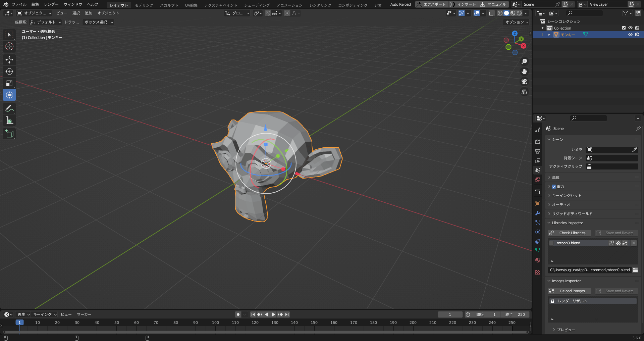The width and height of the screenshot is (644, 341).
Task: Open the Tool properties tab
Action: point(538,130)
